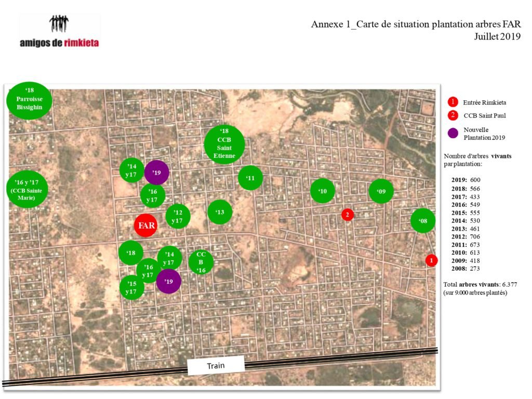Click the red Entrée Rimkieta legend circle

pos(453,102)
